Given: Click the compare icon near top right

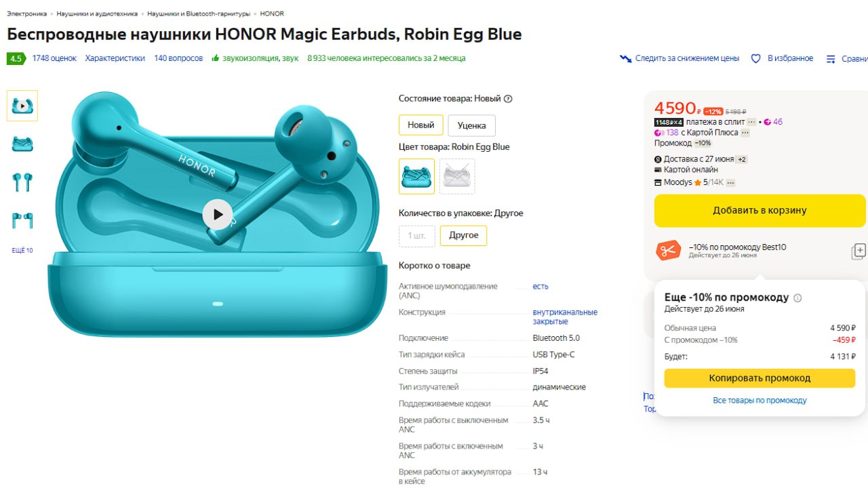Looking at the screenshot, I should pyautogui.click(x=831, y=59).
